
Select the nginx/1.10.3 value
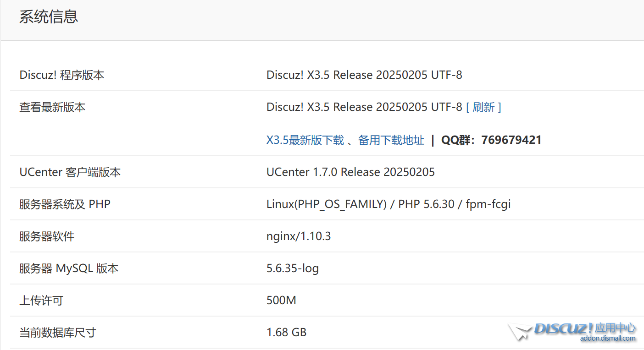click(x=299, y=236)
